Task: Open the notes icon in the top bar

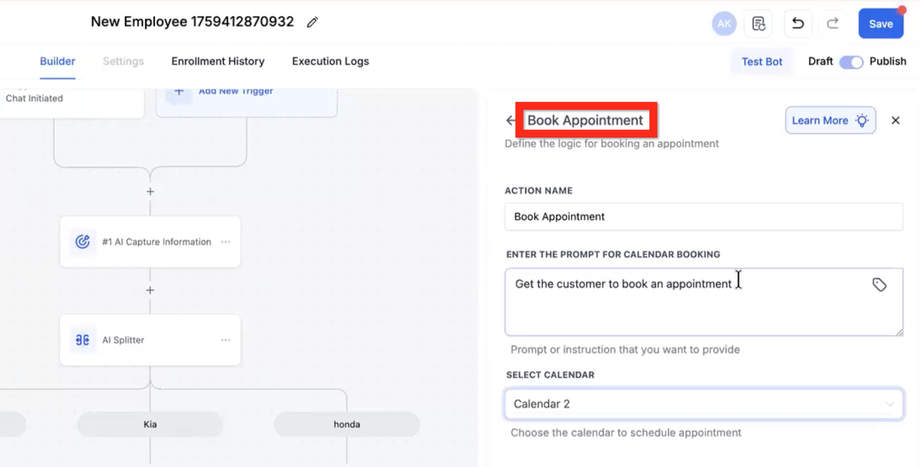Action: tap(759, 24)
